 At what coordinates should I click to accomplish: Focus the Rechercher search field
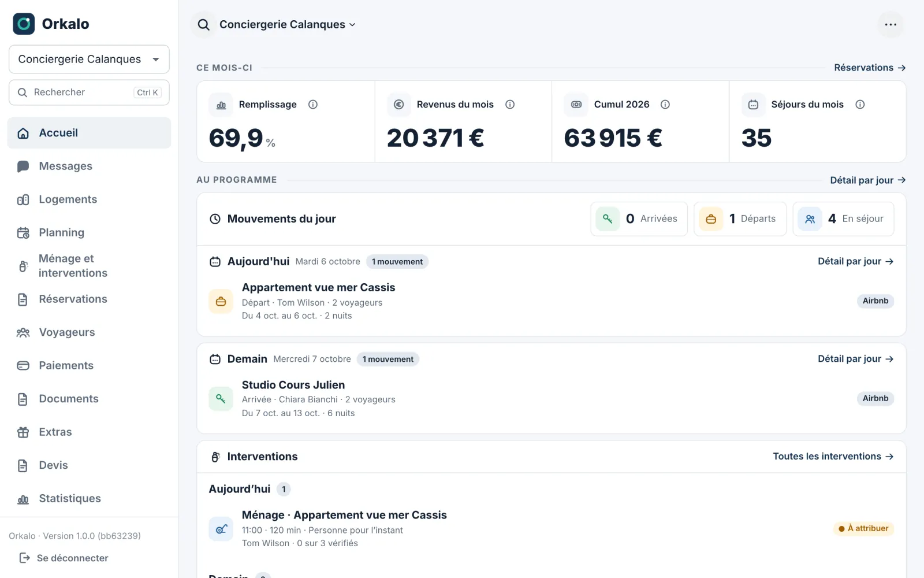pos(89,92)
